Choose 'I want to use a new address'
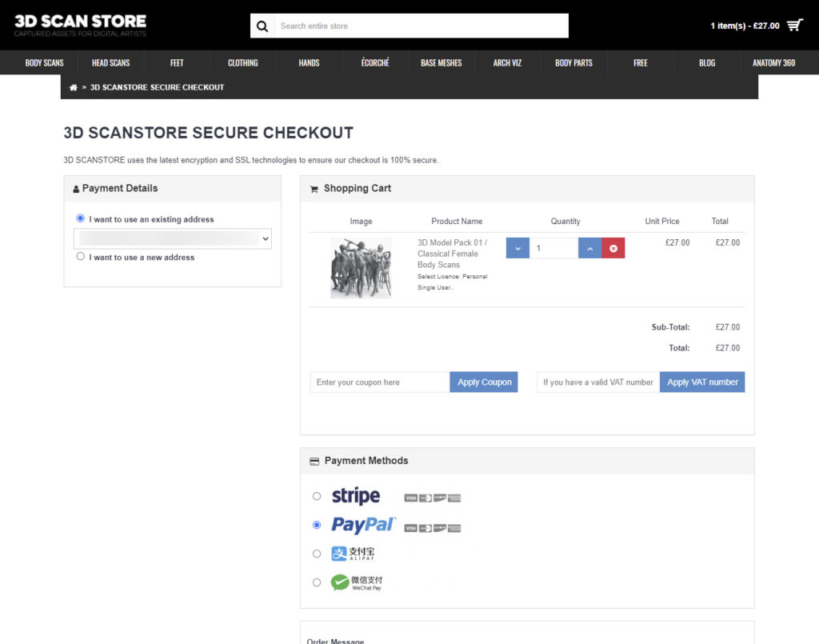Image resolution: width=819 pixels, height=644 pixels. [x=80, y=257]
